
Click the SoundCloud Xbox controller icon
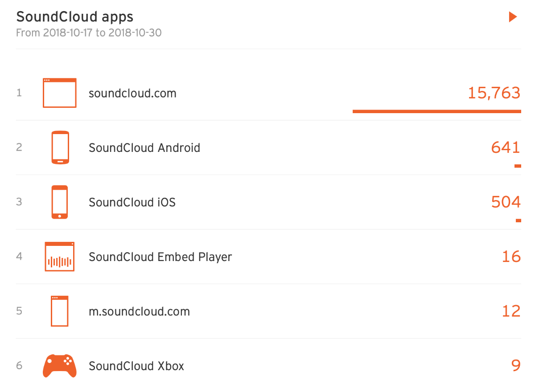[59, 366]
